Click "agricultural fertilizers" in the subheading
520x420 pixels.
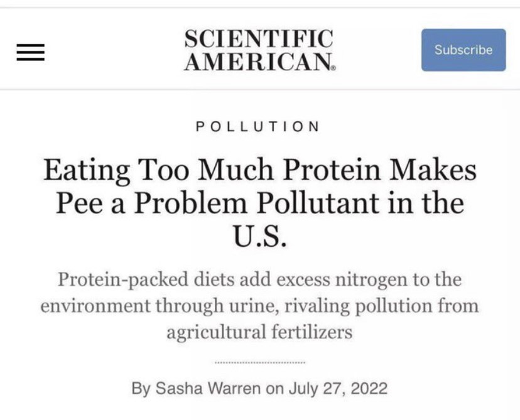click(259, 332)
